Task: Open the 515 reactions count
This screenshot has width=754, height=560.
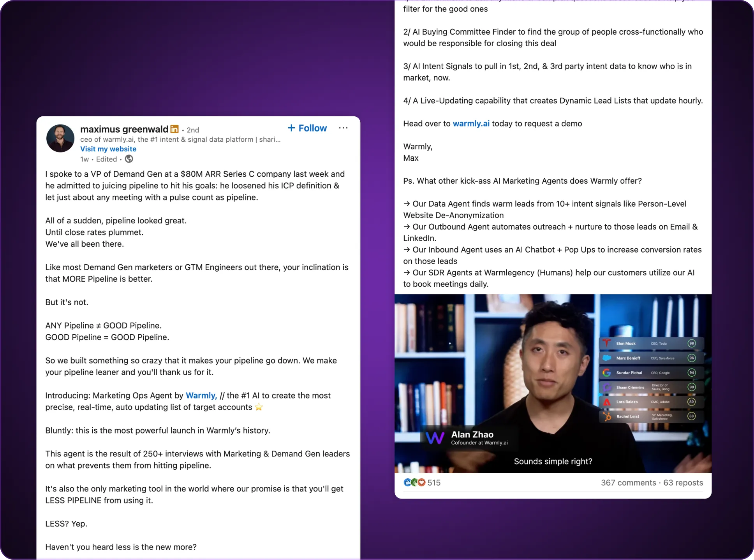Action: coord(434,483)
